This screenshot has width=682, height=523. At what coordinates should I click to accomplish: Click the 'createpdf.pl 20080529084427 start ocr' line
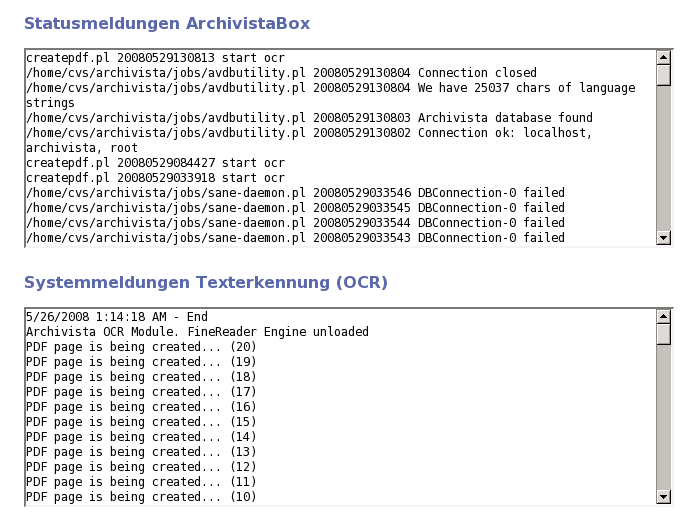tap(155, 163)
